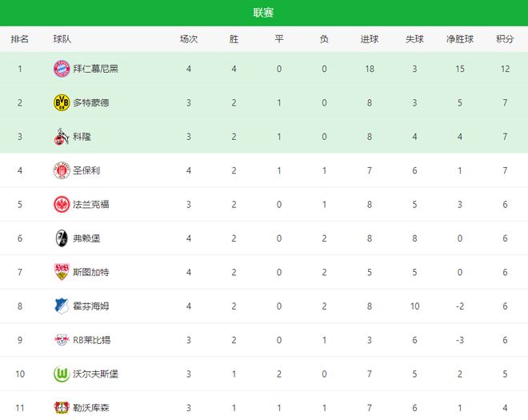528x420 pixels.
Task: Click the SC Freiburg club logo
Action: tap(62, 238)
